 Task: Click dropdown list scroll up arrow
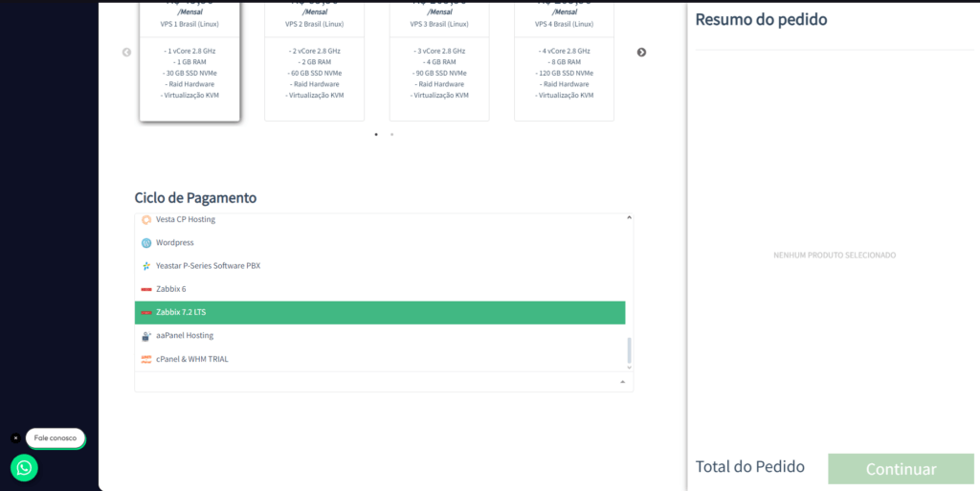coord(630,218)
